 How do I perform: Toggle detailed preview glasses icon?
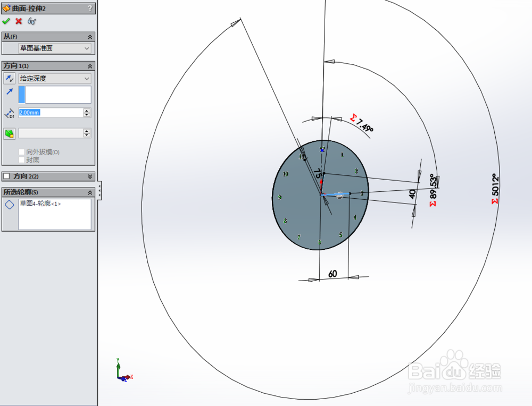click(x=31, y=21)
